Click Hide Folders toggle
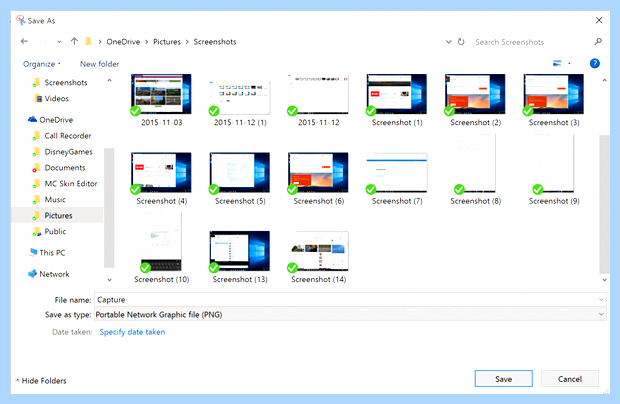The height and width of the screenshot is (404, 620). tap(41, 381)
